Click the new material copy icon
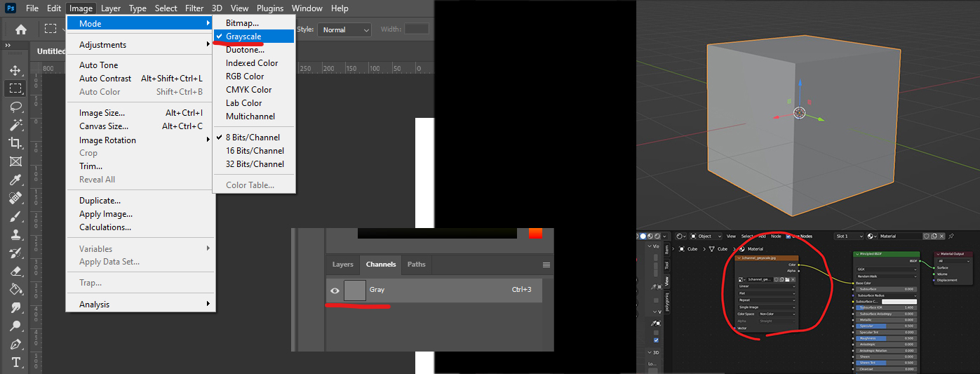Viewport: 980px width, 374px height. (x=934, y=236)
